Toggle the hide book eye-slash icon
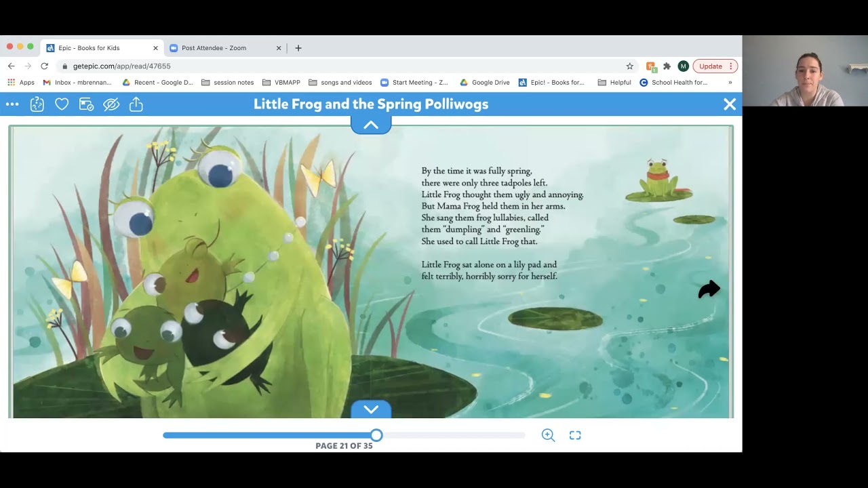Image resolution: width=868 pixels, height=488 pixels. (x=111, y=104)
